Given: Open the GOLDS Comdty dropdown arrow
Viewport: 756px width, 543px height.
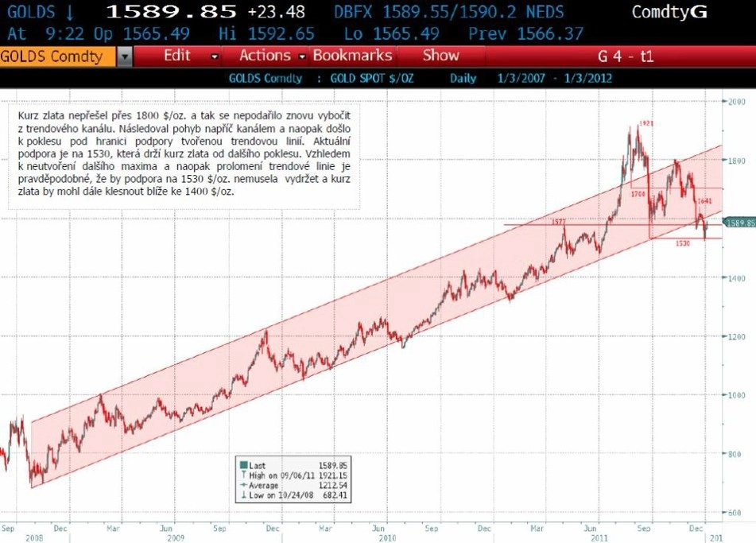Looking at the screenshot, I should pos(124,56).
